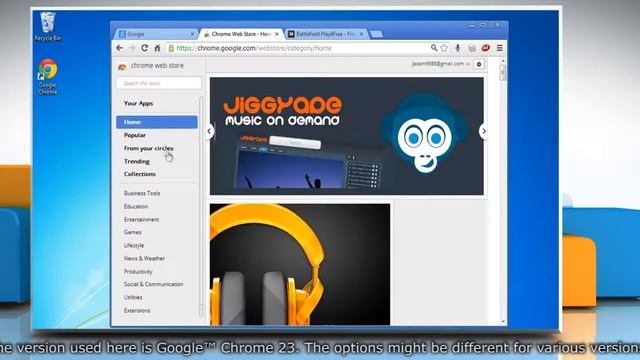Select the Chrome Web Store tab

click(241, 34)
